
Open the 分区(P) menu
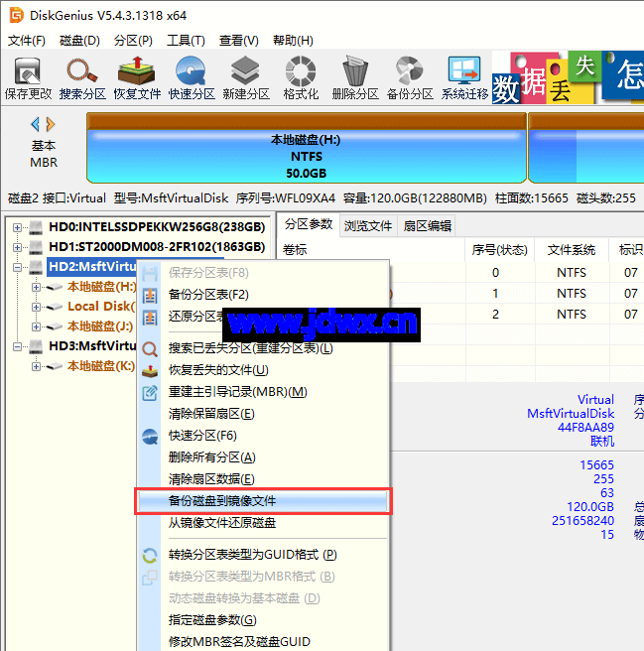pyautogui.click(x=133, y=41)
